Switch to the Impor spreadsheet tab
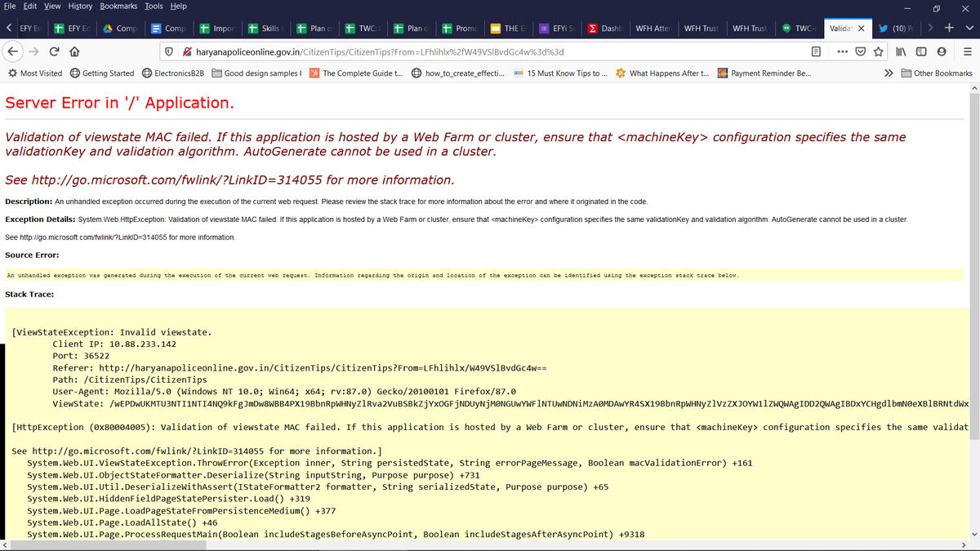This screenshot has height=551, width=980. pos(217,28)
